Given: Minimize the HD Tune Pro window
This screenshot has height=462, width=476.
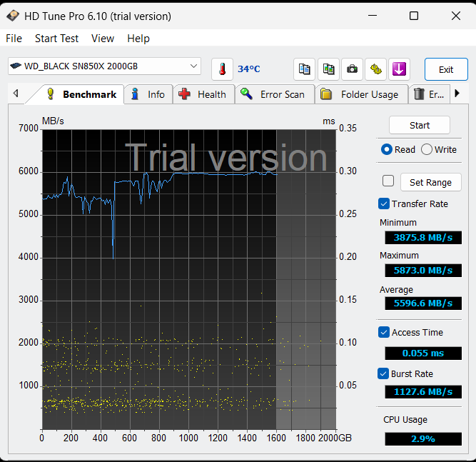Looking at the screenshot, I should coord(373,16).
